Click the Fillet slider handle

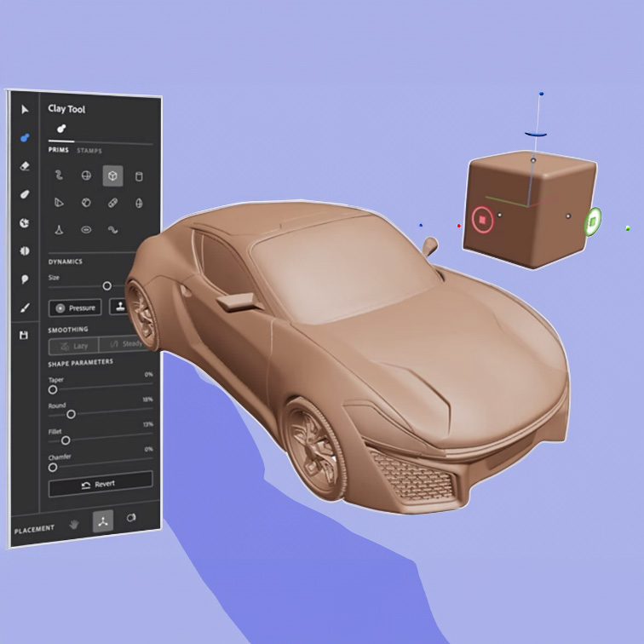(x=66, y=440)
